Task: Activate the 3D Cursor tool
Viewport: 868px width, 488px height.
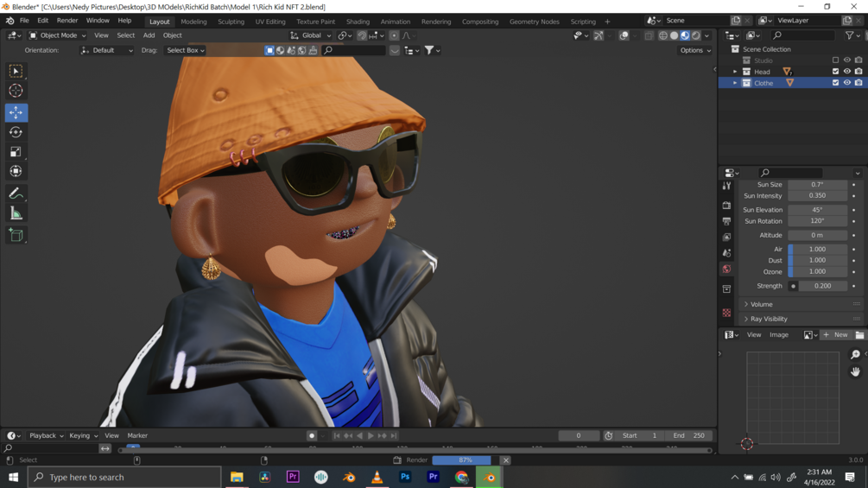Action: [x=16, y=91]
